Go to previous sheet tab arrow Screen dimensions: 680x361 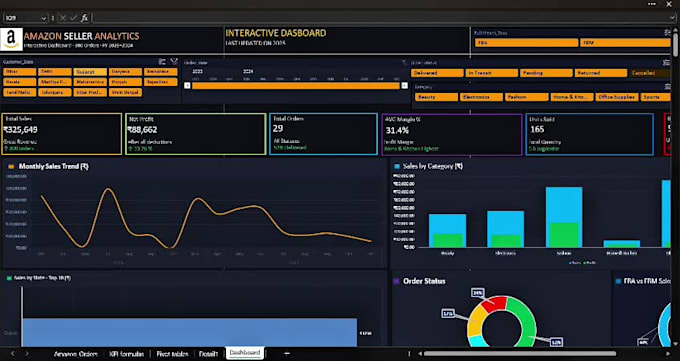click(13, 354)
